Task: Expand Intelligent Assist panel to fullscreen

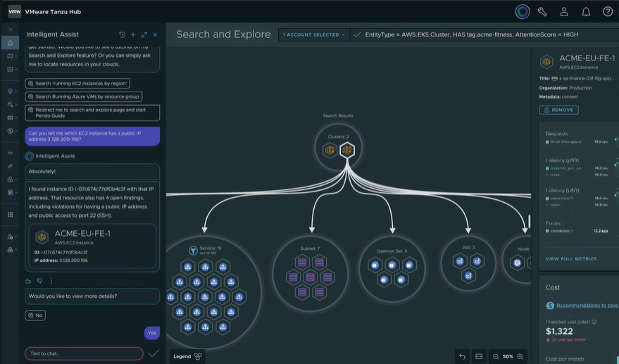Action: point(144,34)
